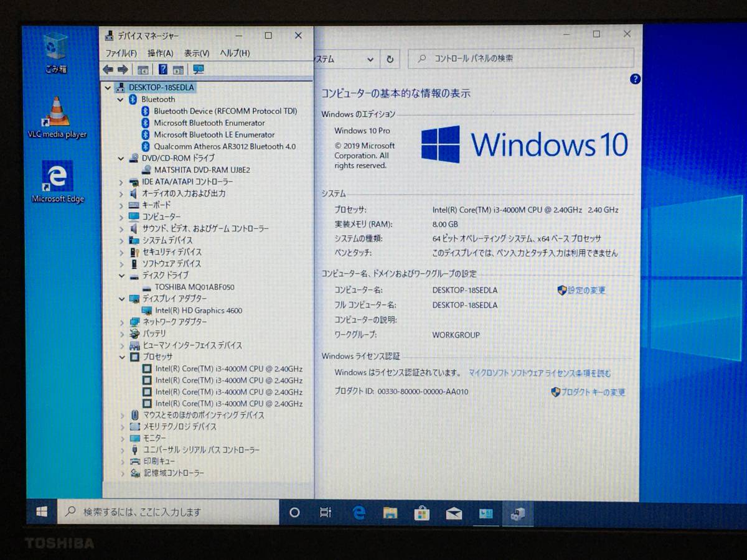Select Microsoft Bluetooth Enumerator device

209,123
